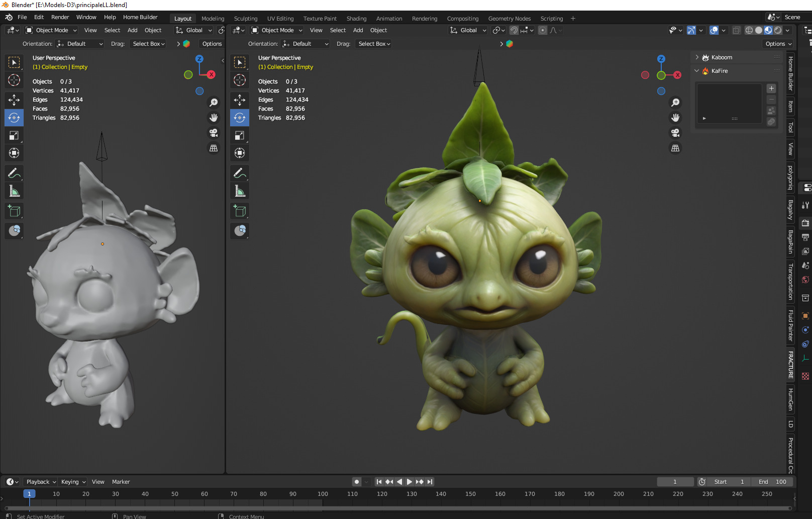Toggle X-ray mode in the right viewport
This screenshot has height=519, width=812.
pos(736,30)
